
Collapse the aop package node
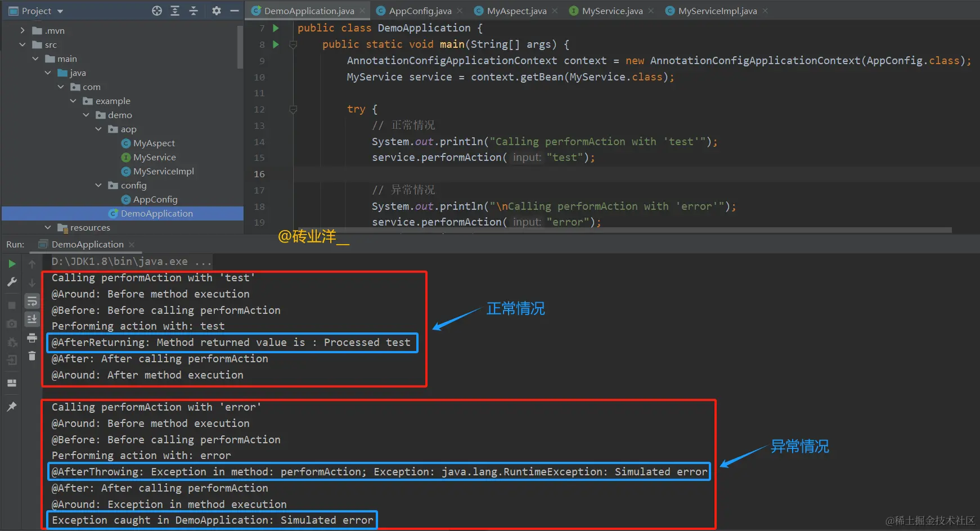coord(98,129)
